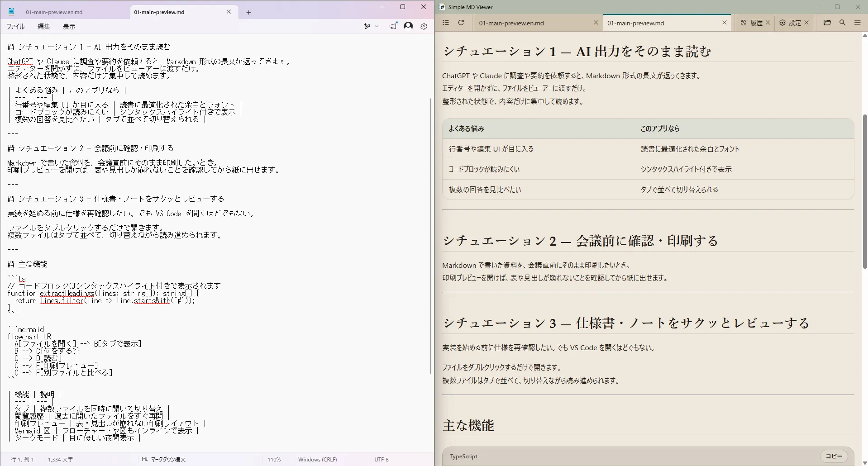This screenshot has height=466, width=868.
Task: Open the ファイル menu in Notepad
Action: click(x=15, y=27)
